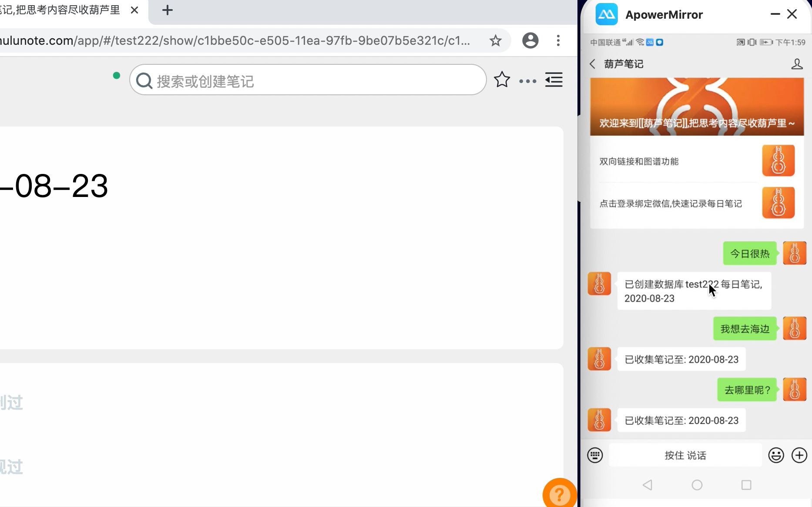The image size is (812, 507).
Task: Close the ApowerMirror window
Action: [792, 14]
